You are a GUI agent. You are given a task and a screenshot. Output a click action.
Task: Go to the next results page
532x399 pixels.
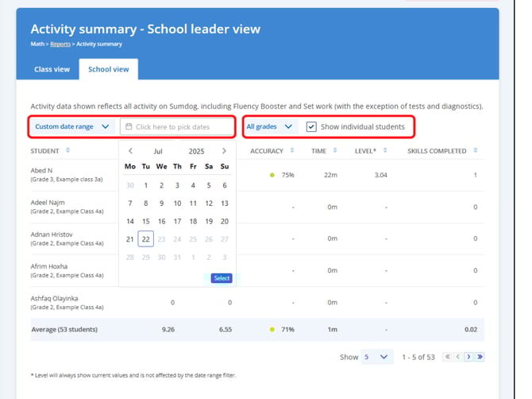tap(469, 357)
